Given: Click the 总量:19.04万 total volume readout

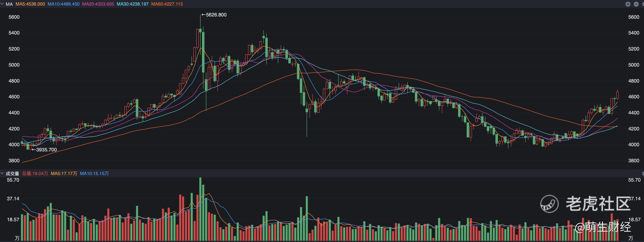Looking at the screenshot, I should pos(35,174).
